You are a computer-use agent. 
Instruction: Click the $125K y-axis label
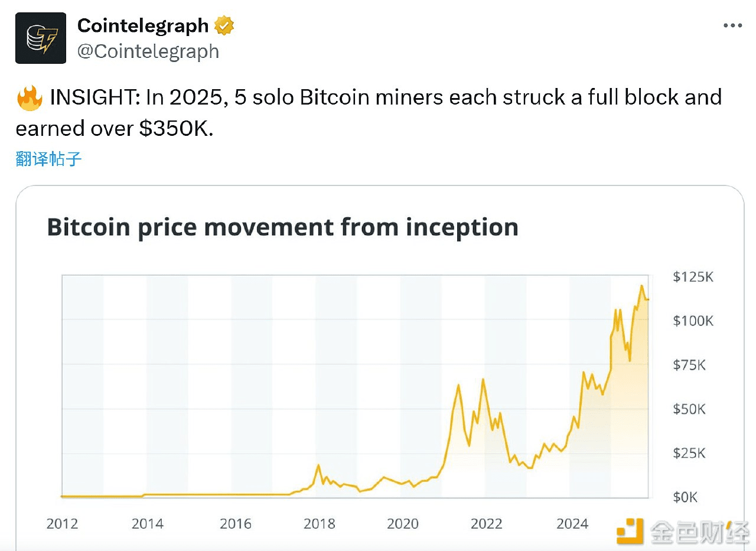click(693, 276)
